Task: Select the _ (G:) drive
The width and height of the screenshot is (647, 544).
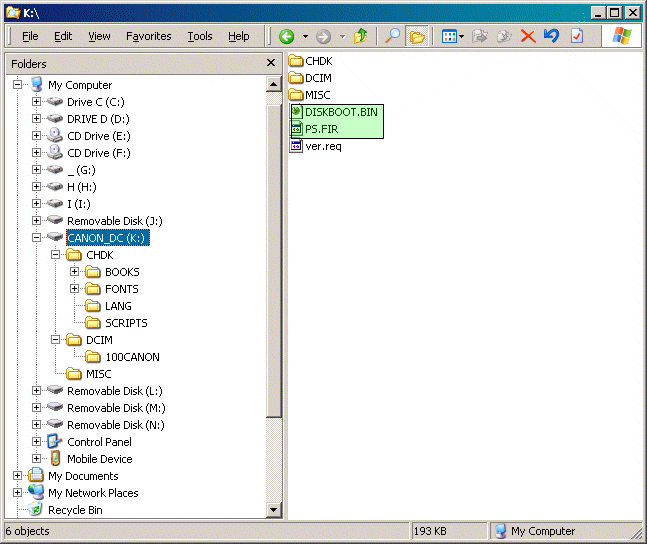Action: pyautogui.click(x=81, y=170)
